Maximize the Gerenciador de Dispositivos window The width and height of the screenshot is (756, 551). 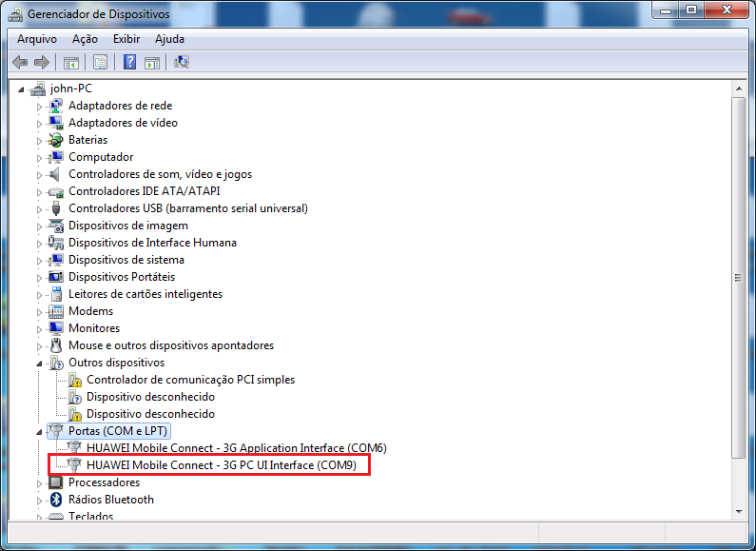[x=691, y=10]
